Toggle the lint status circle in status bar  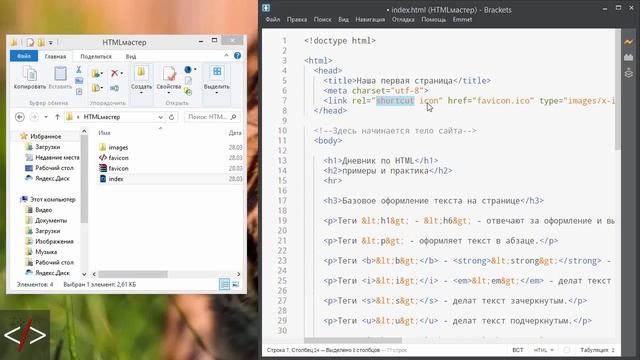(x=567, y=350)
